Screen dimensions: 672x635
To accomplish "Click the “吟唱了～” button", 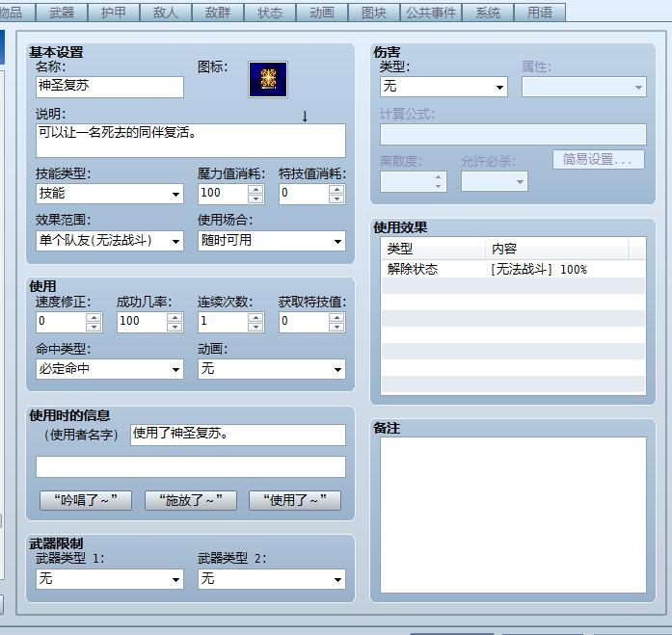I will 86,500.
